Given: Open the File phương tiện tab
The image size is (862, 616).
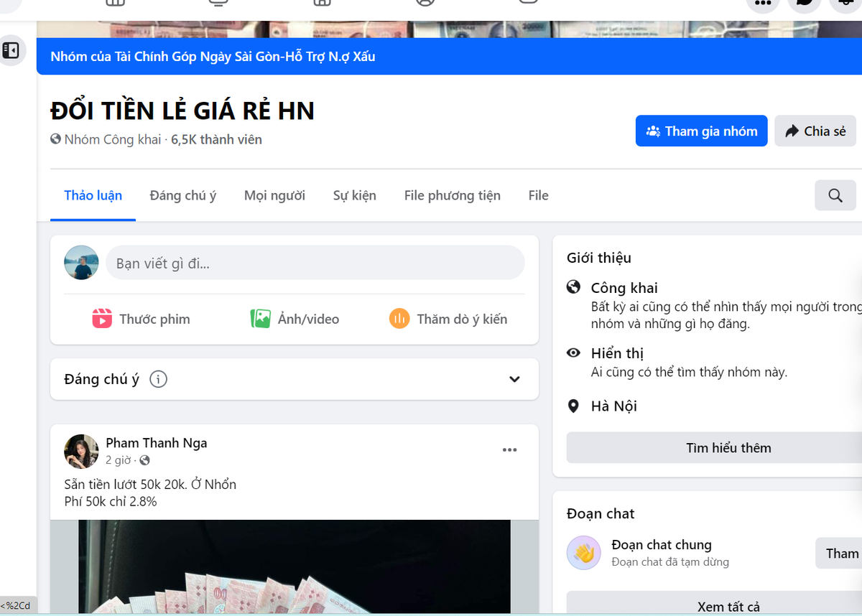Looking at the screenshot, I should (x=452, y=195).
